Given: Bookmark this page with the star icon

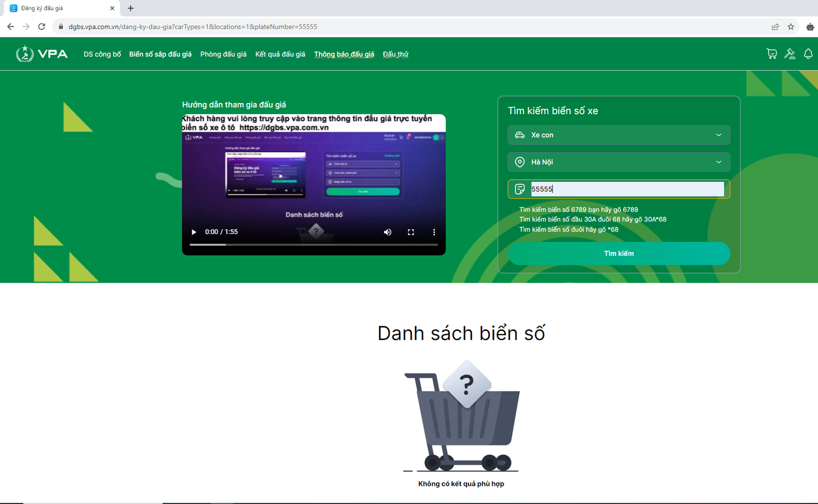Looking at the screenshot, I should click(791, 26).
